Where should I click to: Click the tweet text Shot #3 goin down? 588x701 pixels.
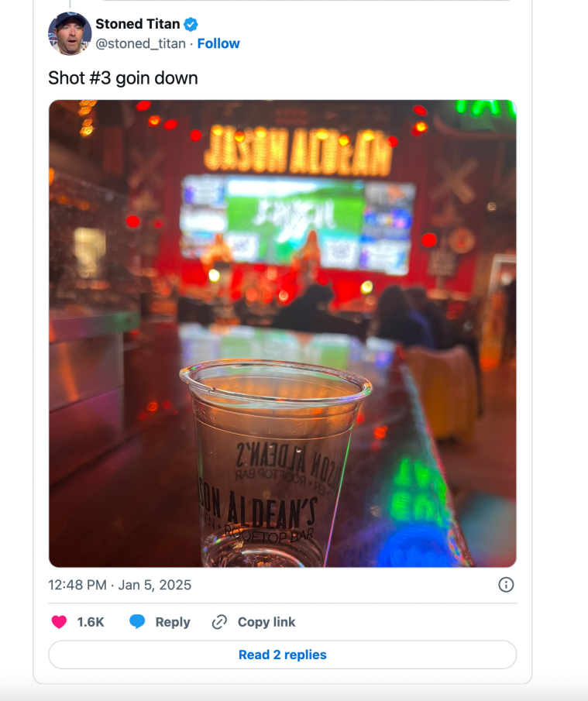[x=123, y=77]
